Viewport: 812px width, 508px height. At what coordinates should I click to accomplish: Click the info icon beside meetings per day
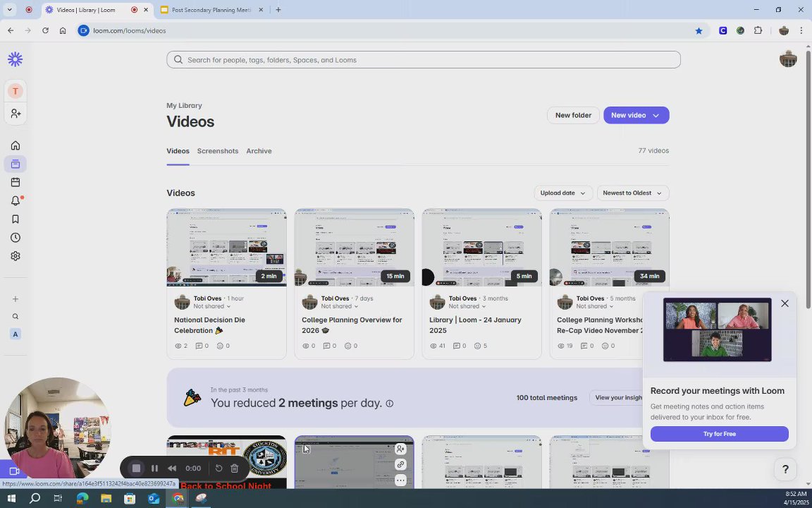(389, 404)
